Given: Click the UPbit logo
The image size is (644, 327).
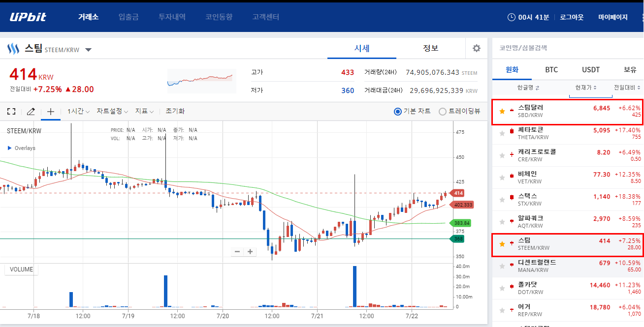Looking at the screenshot, I should click(x=28, y=17).
